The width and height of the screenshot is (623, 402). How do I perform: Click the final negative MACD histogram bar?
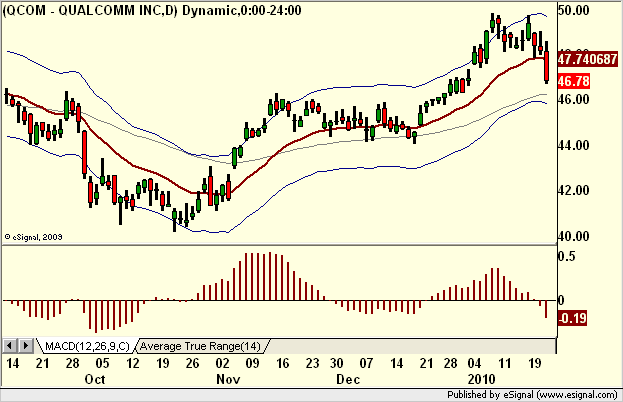(546, 309)
